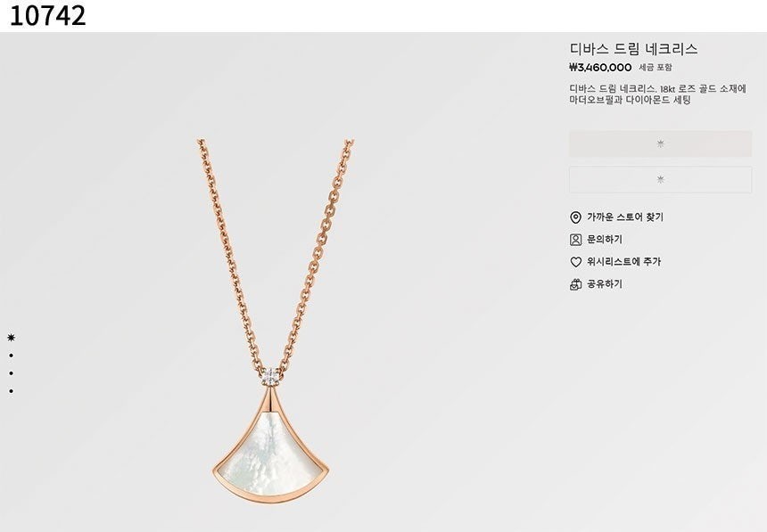Click the outlined white loading button
This screenshot has width=767, height=532.
coord(660,179)
